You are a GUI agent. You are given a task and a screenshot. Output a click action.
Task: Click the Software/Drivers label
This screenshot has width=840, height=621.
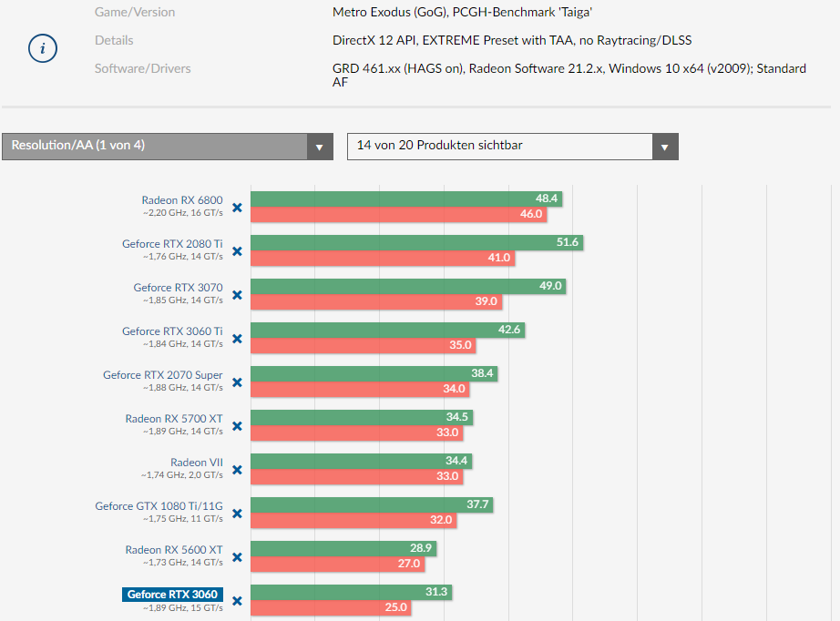[142, 68]
